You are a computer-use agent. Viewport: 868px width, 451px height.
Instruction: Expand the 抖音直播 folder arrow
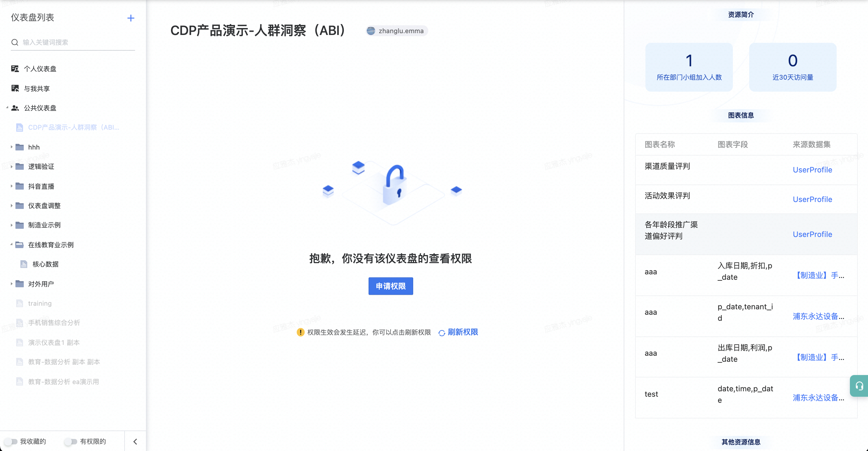pyautogui.click(x=11, y=186)
